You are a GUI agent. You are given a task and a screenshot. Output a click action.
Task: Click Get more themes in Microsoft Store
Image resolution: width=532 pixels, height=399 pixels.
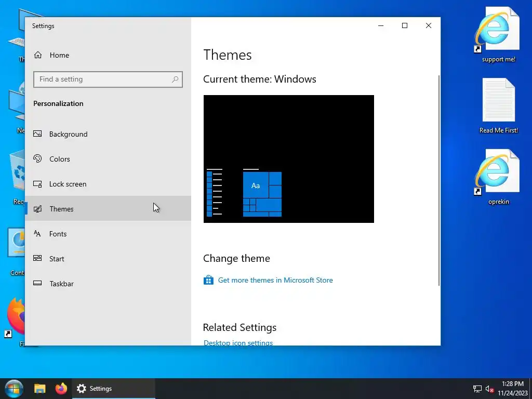pos(275,280)
